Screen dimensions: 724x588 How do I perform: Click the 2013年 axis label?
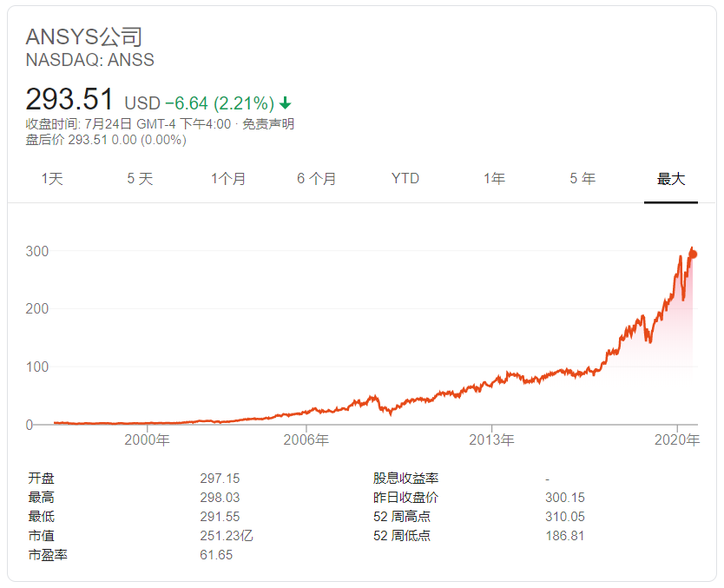coord(491,439)
